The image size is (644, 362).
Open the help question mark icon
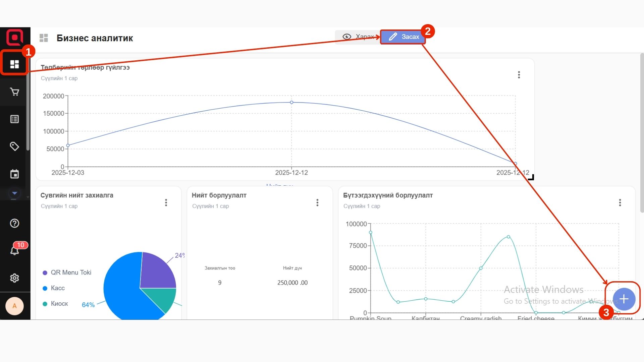(14, 223)
